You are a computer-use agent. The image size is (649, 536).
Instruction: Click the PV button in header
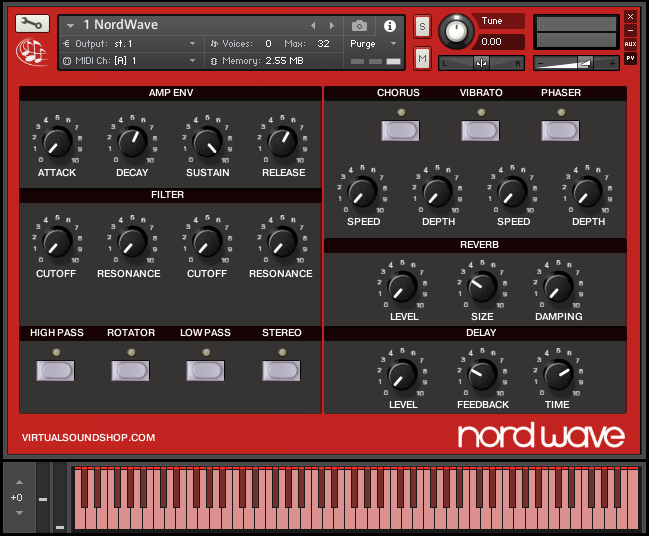(630, 58)
